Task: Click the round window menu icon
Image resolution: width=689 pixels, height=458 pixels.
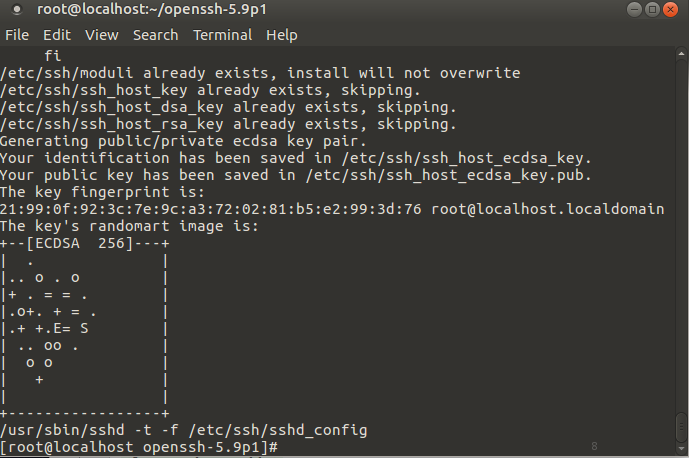Action: (17, 10)
